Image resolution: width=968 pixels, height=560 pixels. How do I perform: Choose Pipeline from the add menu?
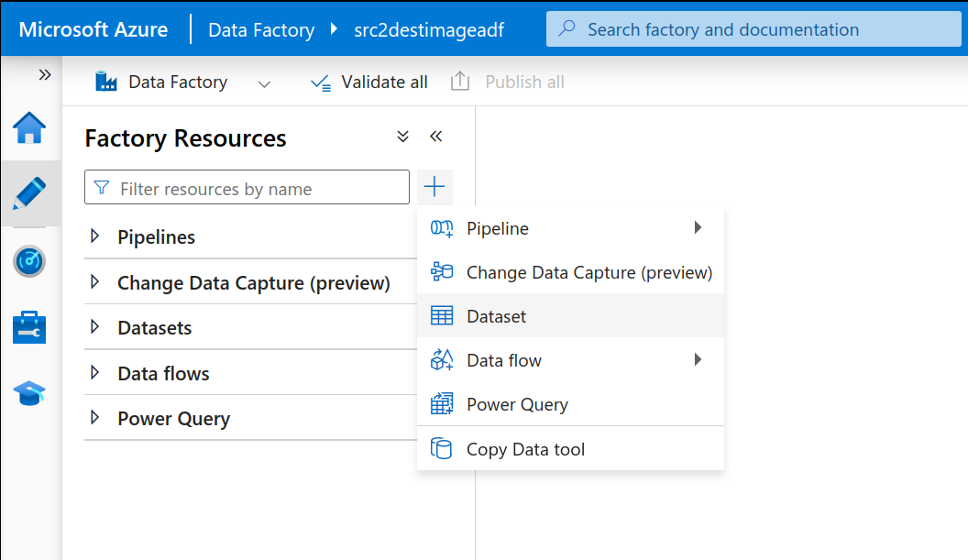point(570,228)
